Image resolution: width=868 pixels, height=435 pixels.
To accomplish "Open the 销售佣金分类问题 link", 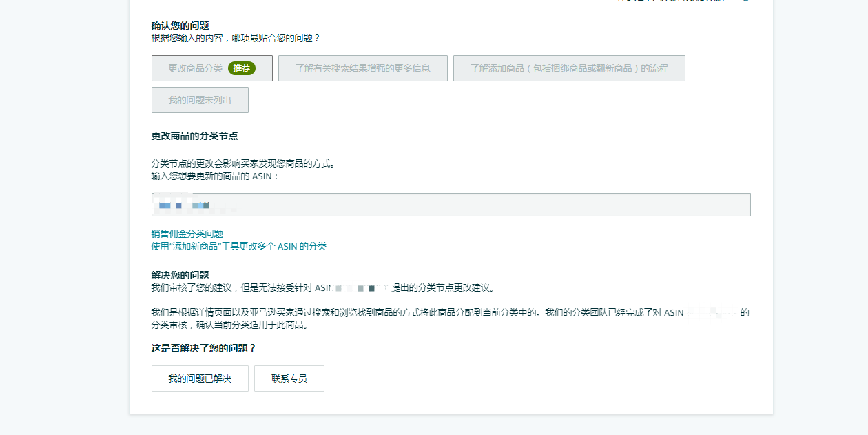I will [x=187, y=234].
